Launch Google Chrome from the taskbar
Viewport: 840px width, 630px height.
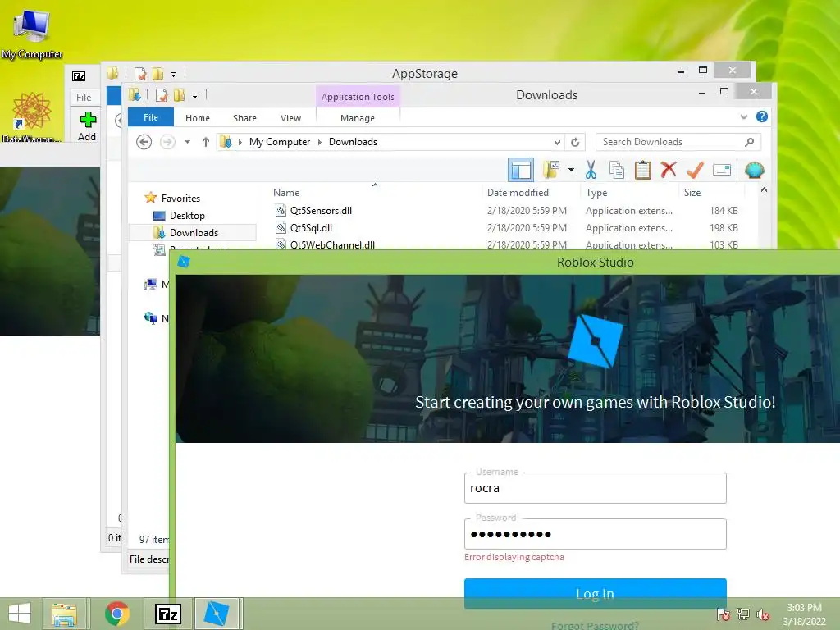117,614
